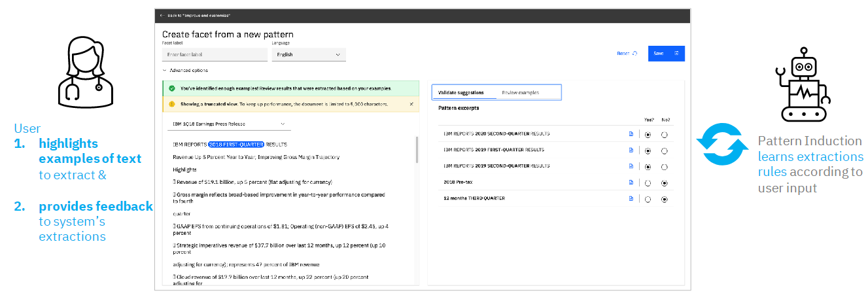Click the green success checkmark icon
This screenshot has height=299, width=868.
tap(171, 88)
